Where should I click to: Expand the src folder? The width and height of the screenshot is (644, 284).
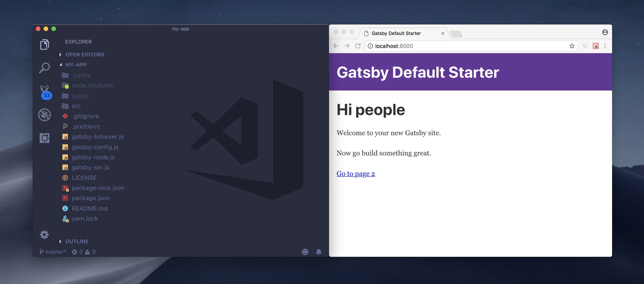coord(76,106)
